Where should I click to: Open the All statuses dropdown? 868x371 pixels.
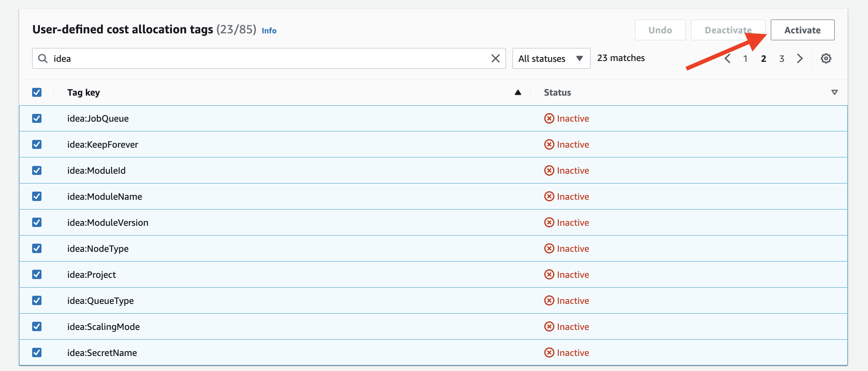point(551,59)
